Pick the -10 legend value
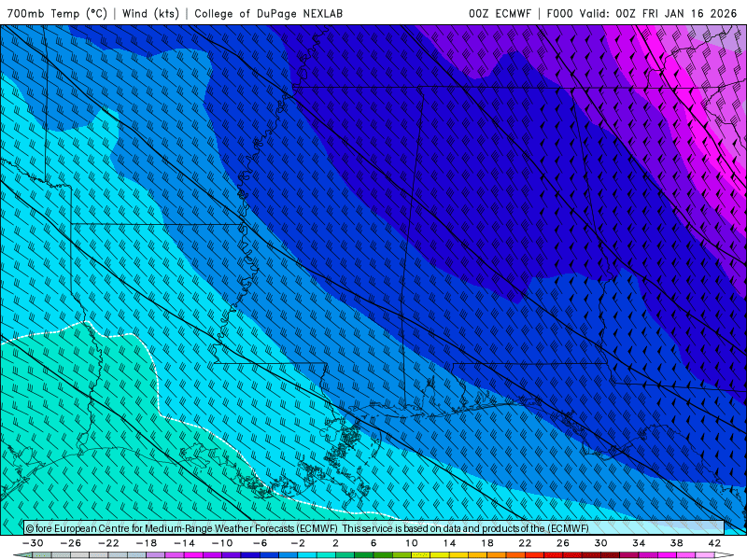This screenshot has height=560, width=747. [222, 543]
